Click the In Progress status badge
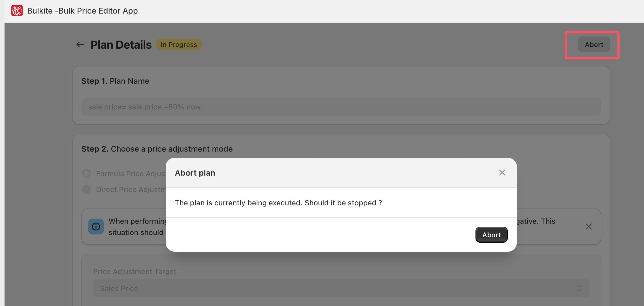The height and width of the screenshot is (306, 644). (x=179, y=45)
